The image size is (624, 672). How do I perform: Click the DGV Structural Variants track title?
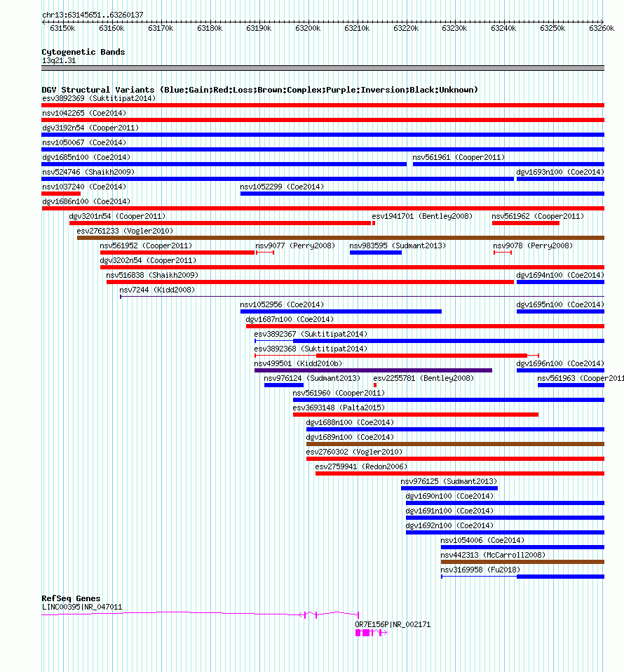click(x=260, y=90)
